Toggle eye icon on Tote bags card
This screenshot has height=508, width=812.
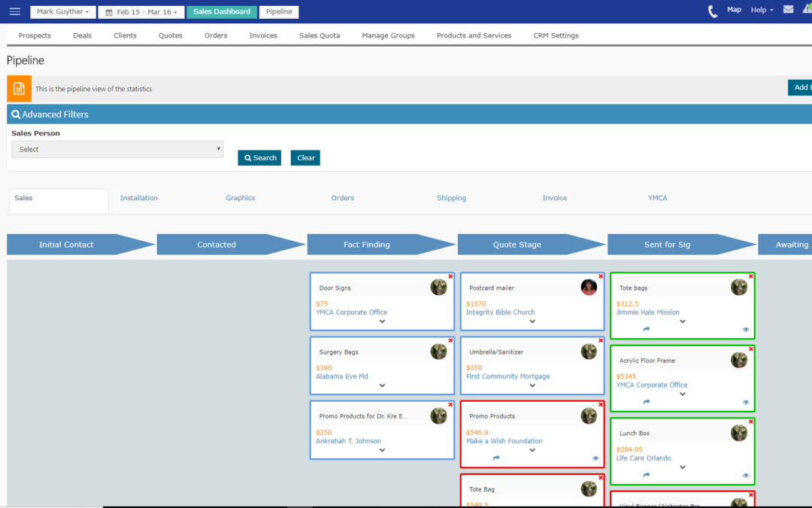tap(746, 329)
